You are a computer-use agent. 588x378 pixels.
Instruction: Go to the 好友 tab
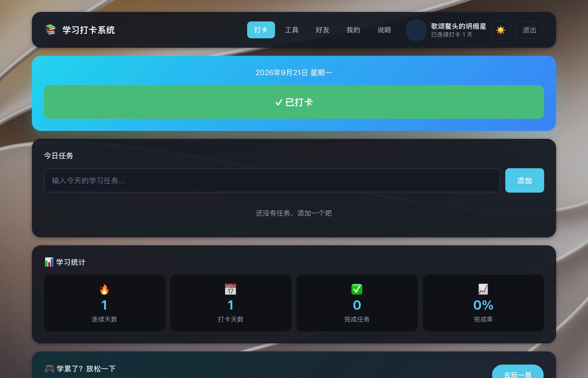(x=323, y=30)
